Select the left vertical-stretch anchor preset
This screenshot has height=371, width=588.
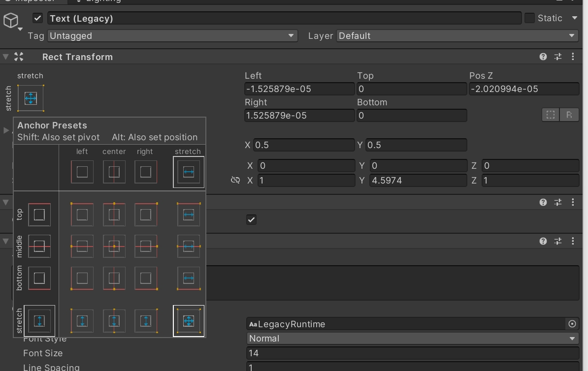[82, 321]
